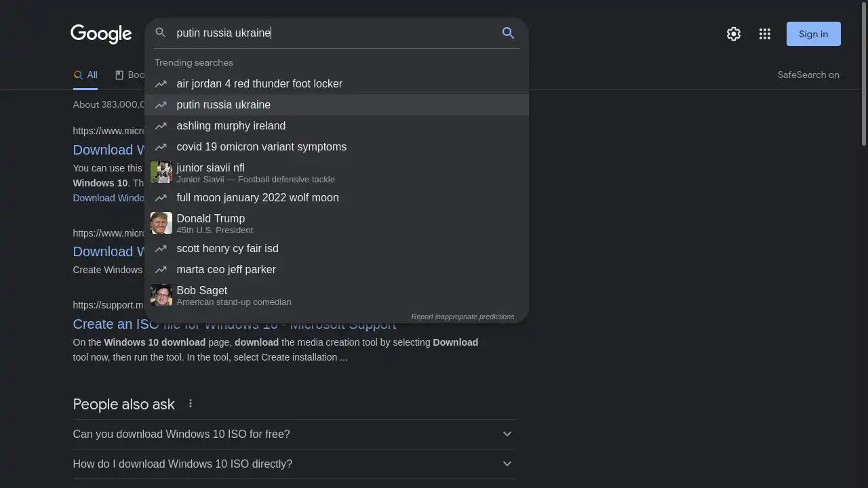This screenshot has height=488, width=868.
Task: Click the Junior Siavii suggestion photo
Action: [161, 172]
